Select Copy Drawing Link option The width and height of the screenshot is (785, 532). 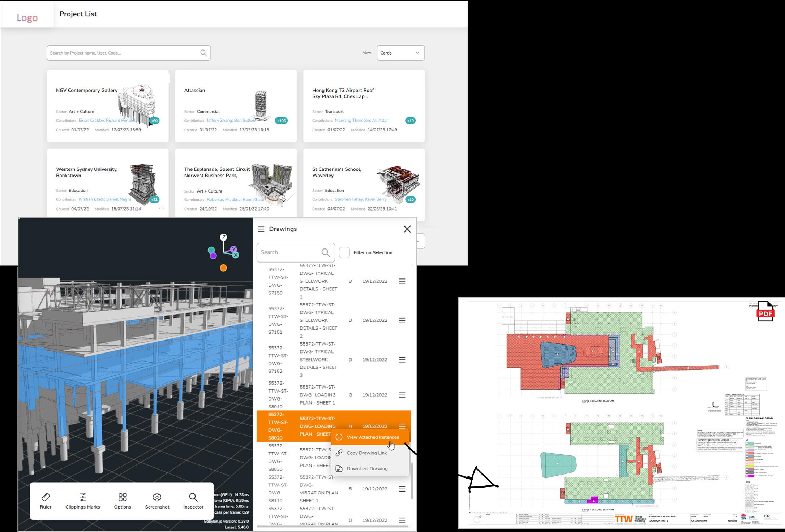click(x=366, y=453)
